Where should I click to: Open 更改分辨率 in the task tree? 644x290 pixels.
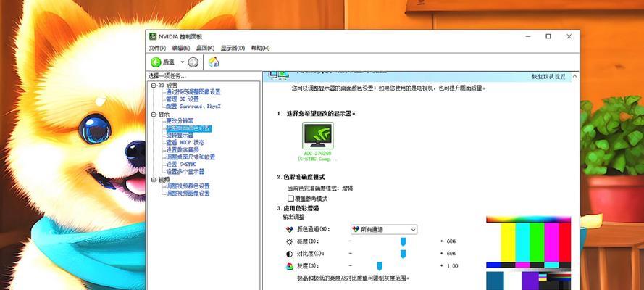coord(180,121)
